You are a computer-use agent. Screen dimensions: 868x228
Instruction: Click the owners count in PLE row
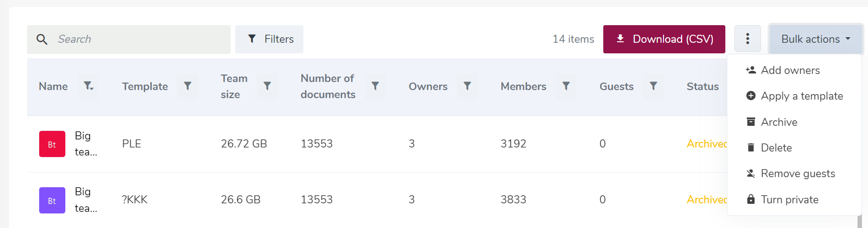click(x=411, y=144)
